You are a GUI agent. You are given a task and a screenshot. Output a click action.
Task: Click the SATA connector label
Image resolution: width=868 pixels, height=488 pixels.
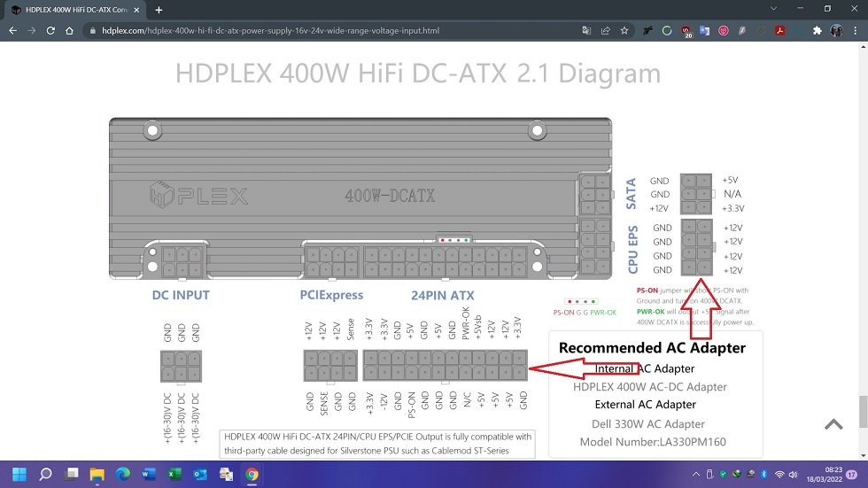pyautogui.click(x=631, y=194)
